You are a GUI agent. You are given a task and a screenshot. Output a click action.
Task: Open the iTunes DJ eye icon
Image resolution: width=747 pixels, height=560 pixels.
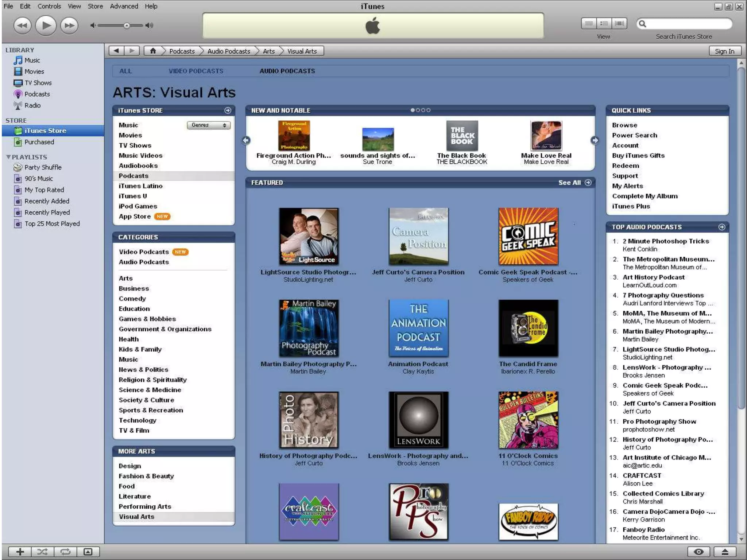tap(698, 552)
